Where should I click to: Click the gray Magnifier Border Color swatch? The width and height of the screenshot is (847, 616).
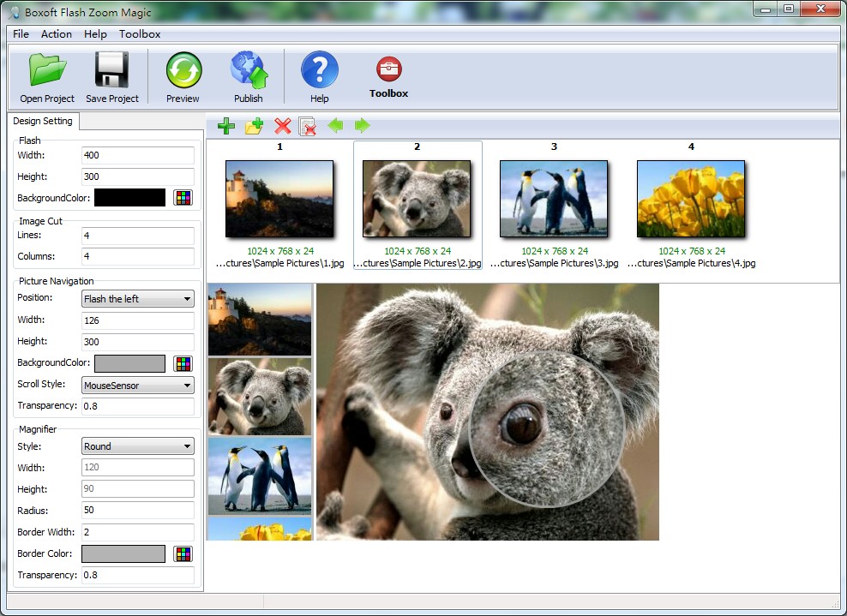tap(123, 553)
